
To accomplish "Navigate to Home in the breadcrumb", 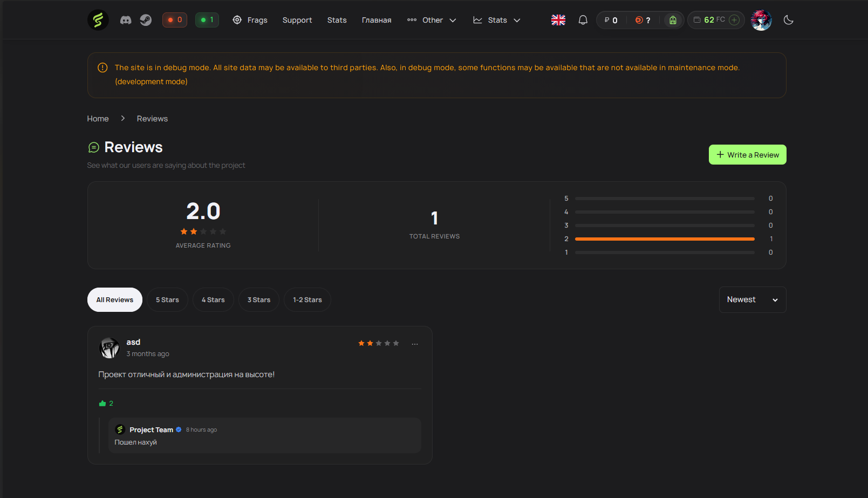I will coord(98,119).
